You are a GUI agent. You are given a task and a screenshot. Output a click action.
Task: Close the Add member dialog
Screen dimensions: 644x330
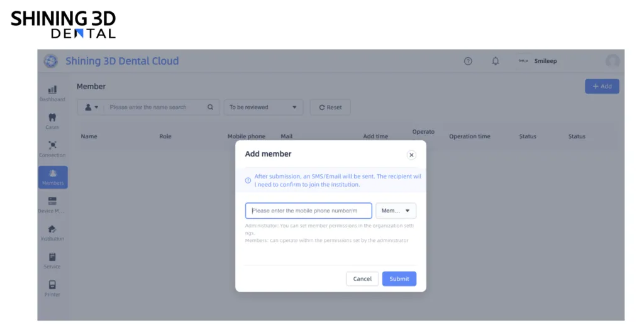click(411, 155)
